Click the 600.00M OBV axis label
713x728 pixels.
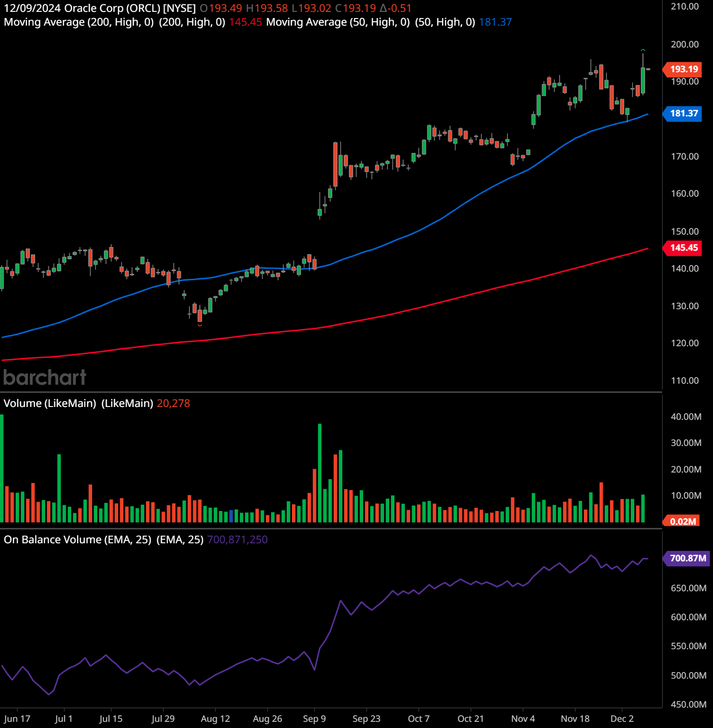click(x=688, y=617)
